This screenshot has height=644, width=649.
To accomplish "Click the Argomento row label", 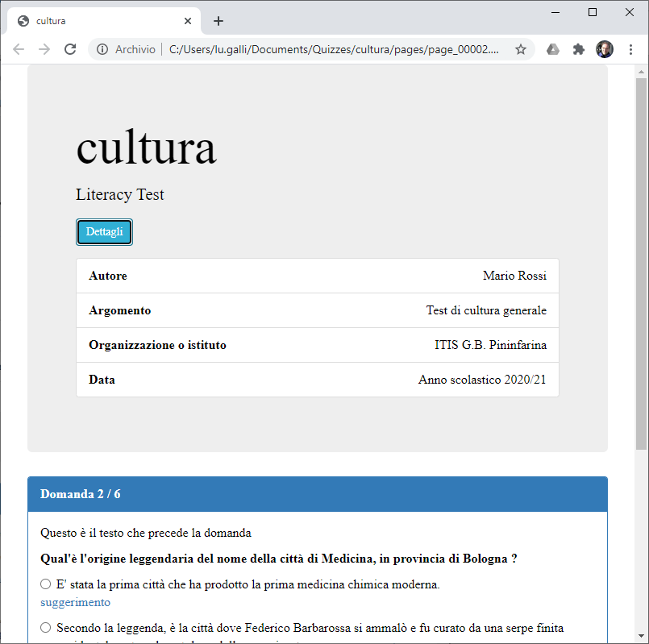I will [x=119, y=310].
